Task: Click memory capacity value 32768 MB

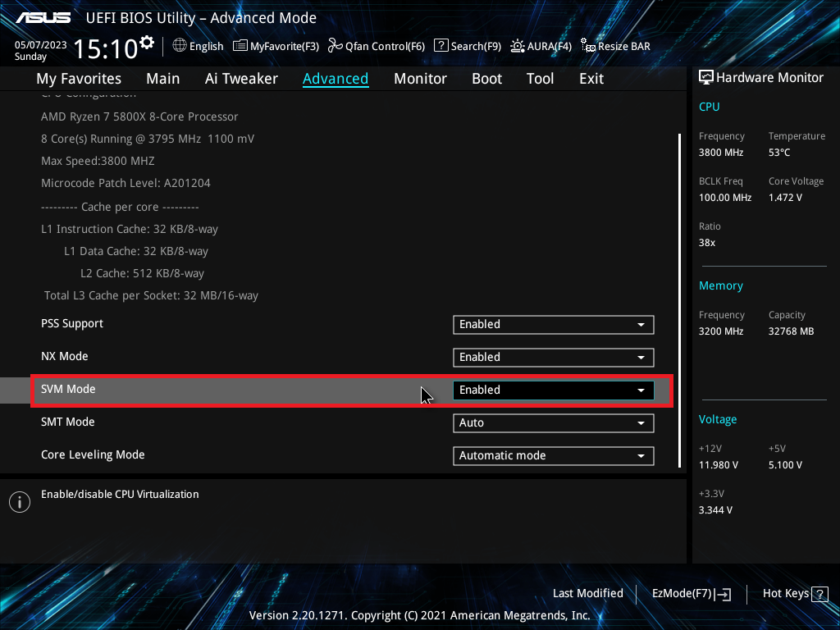Action: click(792, 331)
